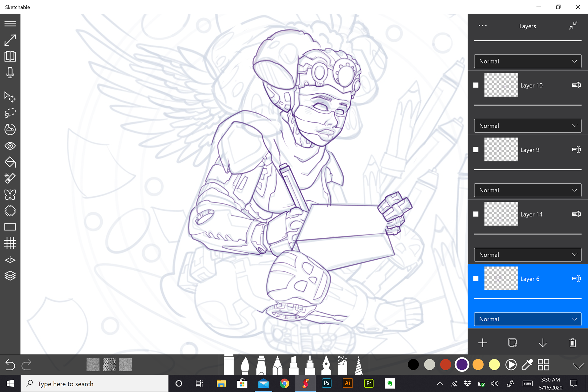Toggle the butterfly symmetry tool
Screen dimensions: 588x392
click(10, 194)
